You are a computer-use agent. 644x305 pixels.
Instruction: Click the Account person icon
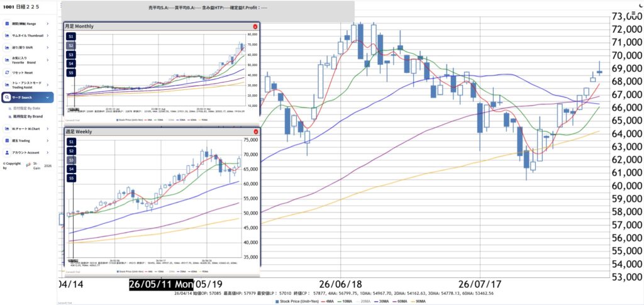pos(7,152)
